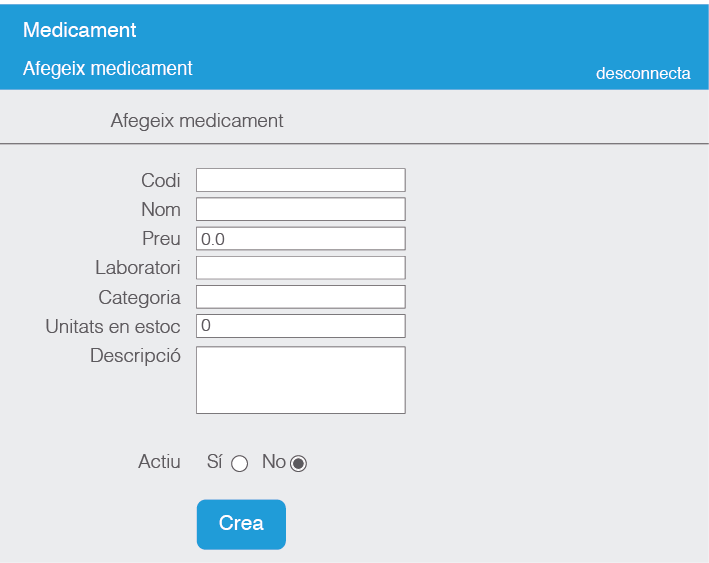The image size is (709, 563).
Task: Click the Unitats en estoc field
Action: coord(301,326)
